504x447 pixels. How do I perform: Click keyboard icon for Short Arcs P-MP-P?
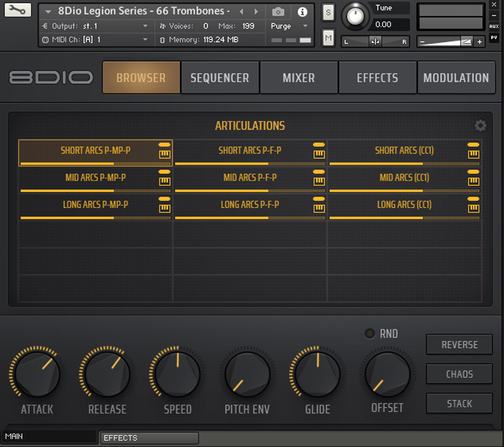pyautogui.click(x=164, y=154)
